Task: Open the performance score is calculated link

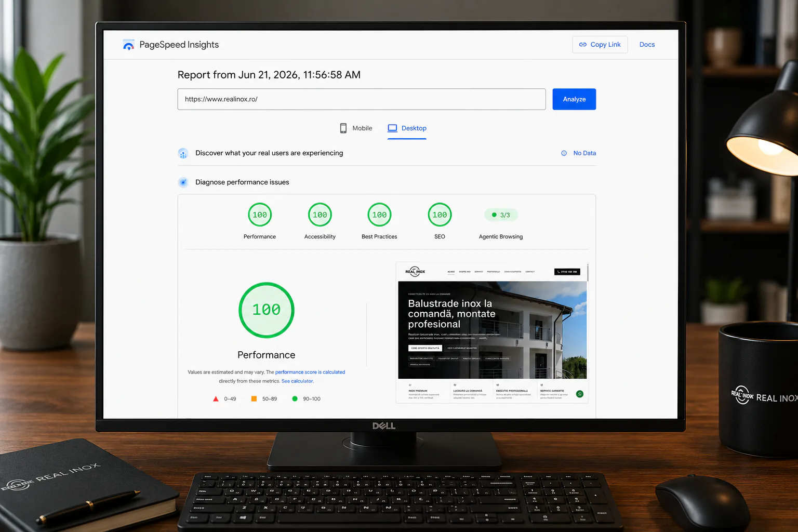Action: tap(310, 372)
